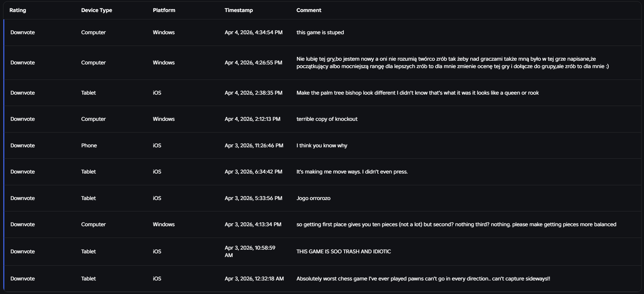Select the "this game is stuped" comment
The height and width of the screenshot is (294, 644).
click(320, 32)
